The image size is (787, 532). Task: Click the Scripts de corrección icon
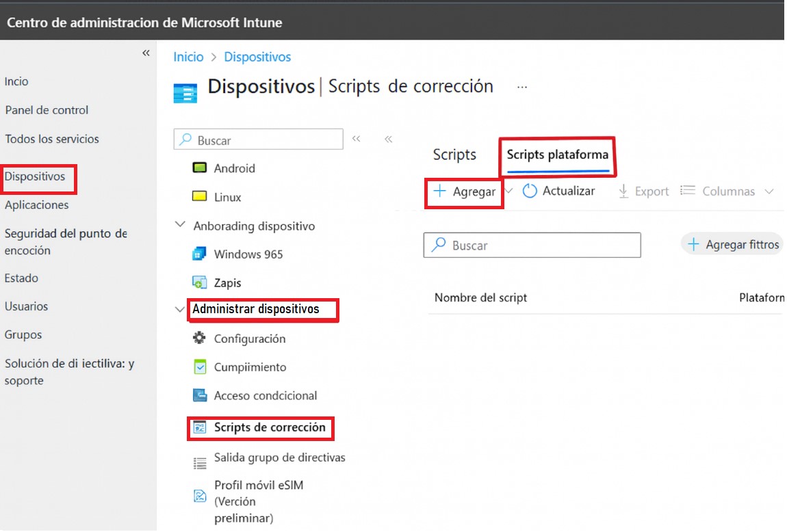click(200, 427)
